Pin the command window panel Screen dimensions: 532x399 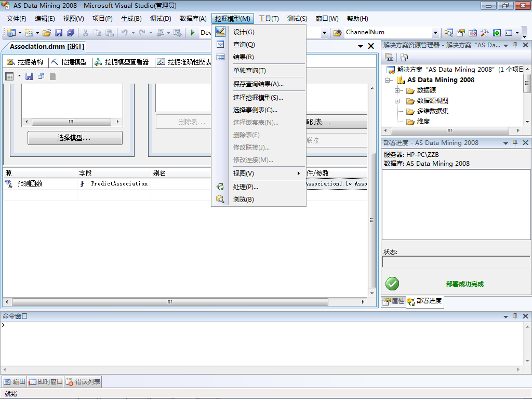515,316
